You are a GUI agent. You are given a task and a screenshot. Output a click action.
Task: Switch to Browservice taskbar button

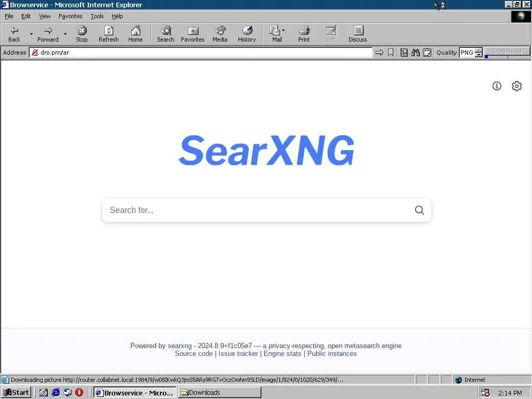[135, 393]
